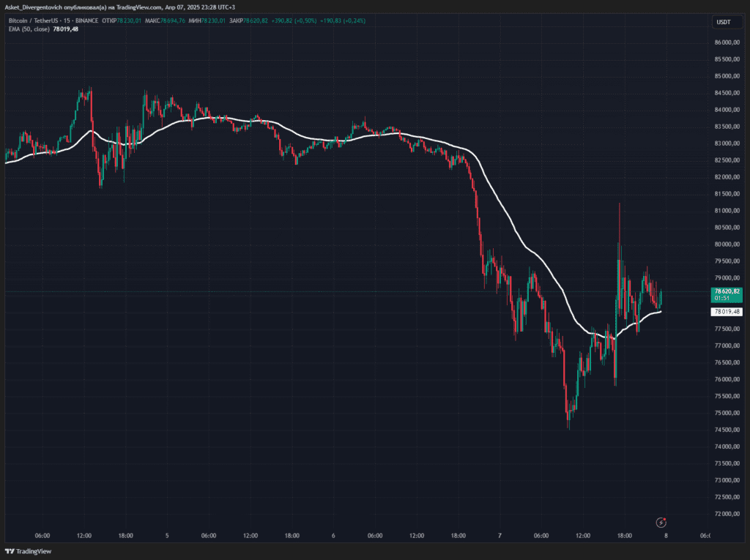The image size is (750, 560).
Task: Click date label 7 on time axis
Action: [x=500, y=536]
